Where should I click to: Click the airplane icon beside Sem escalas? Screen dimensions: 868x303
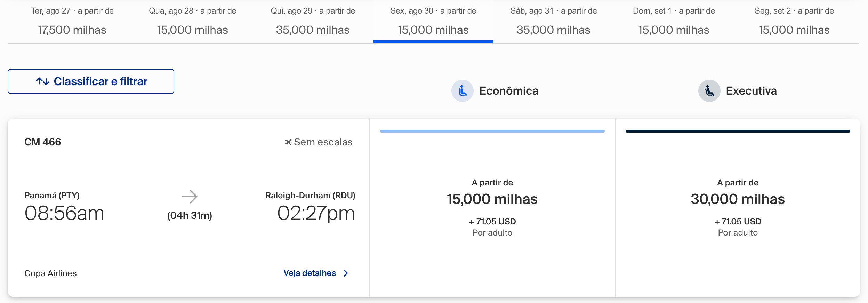[x=288, y=142]
